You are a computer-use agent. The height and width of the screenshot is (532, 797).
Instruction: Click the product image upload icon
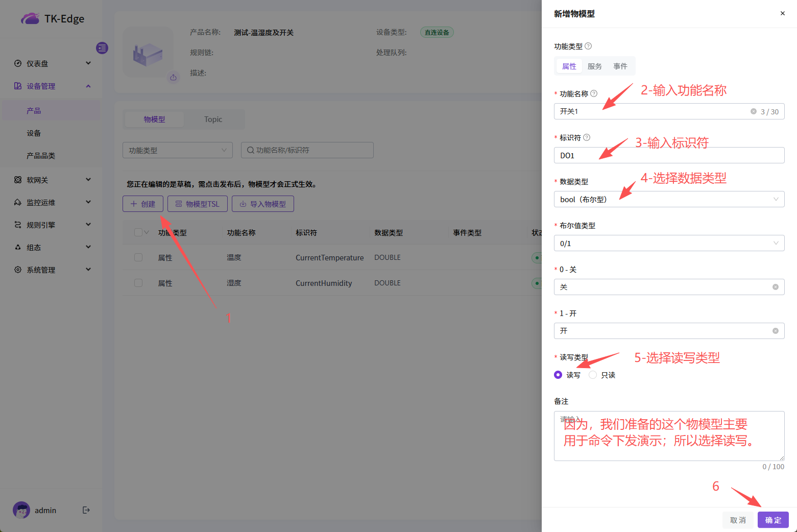174,78
